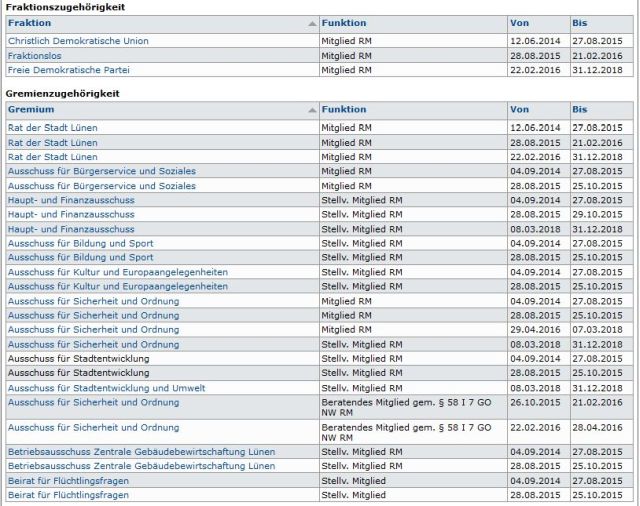Sort Fraktion table by ascending arrow icon
The height and width of the screenshot is (506, 640).
[312, 24]
